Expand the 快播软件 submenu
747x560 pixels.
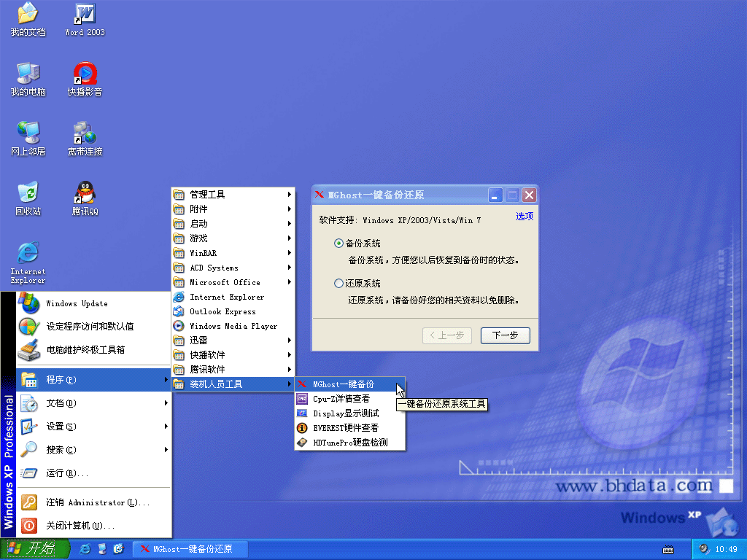[233, 355]
